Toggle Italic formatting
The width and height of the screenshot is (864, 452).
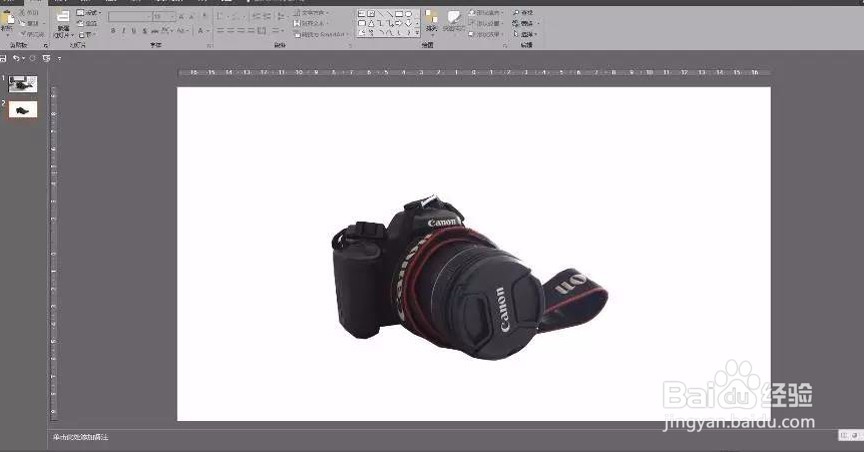(x=124, y=30)
